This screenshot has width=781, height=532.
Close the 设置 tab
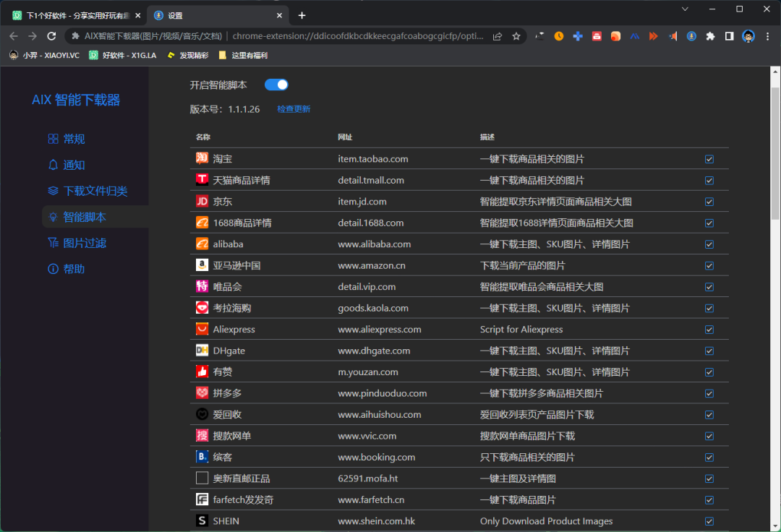[279, 15]
